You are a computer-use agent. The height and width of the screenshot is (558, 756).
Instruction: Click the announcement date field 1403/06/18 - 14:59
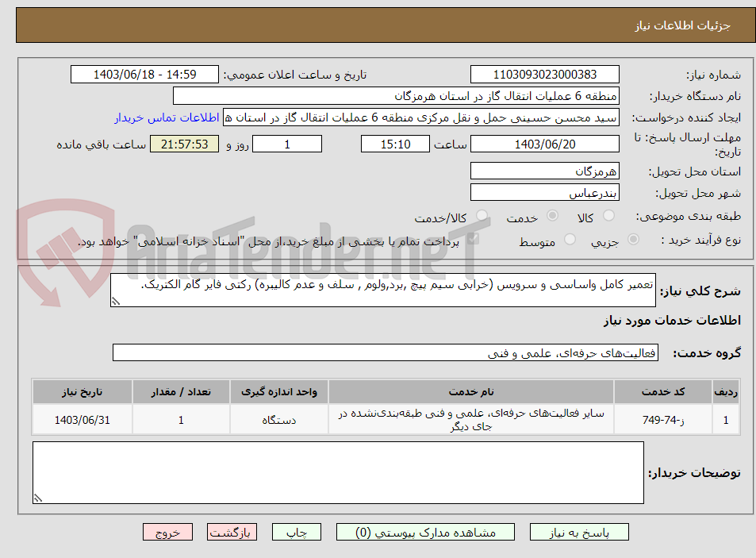tap(144, 75)
